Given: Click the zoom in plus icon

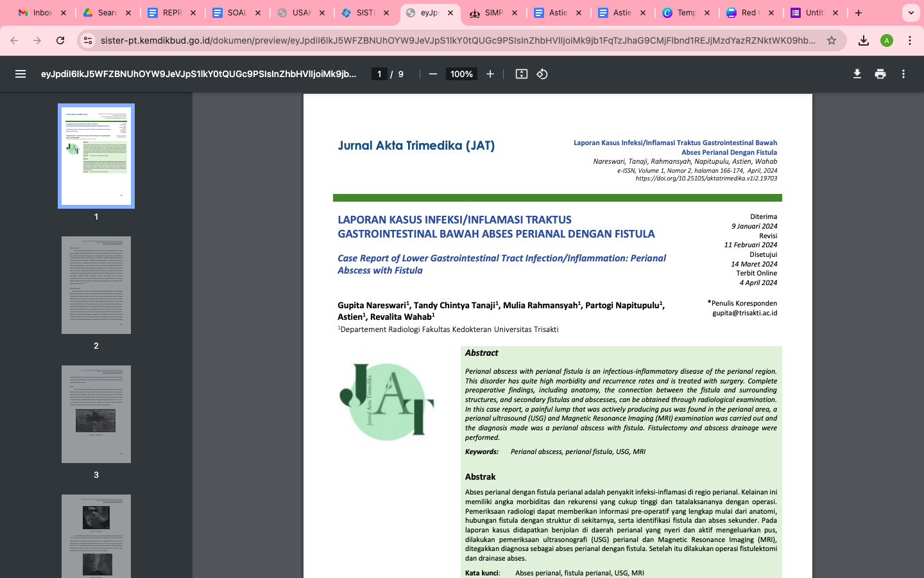Looking at the screenshot, I should tap(490, 74).
